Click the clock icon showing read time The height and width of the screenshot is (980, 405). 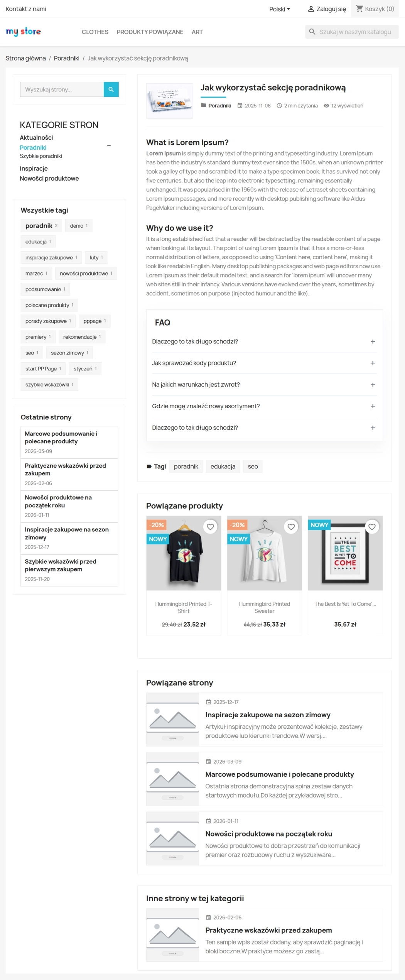click(280, 105)
